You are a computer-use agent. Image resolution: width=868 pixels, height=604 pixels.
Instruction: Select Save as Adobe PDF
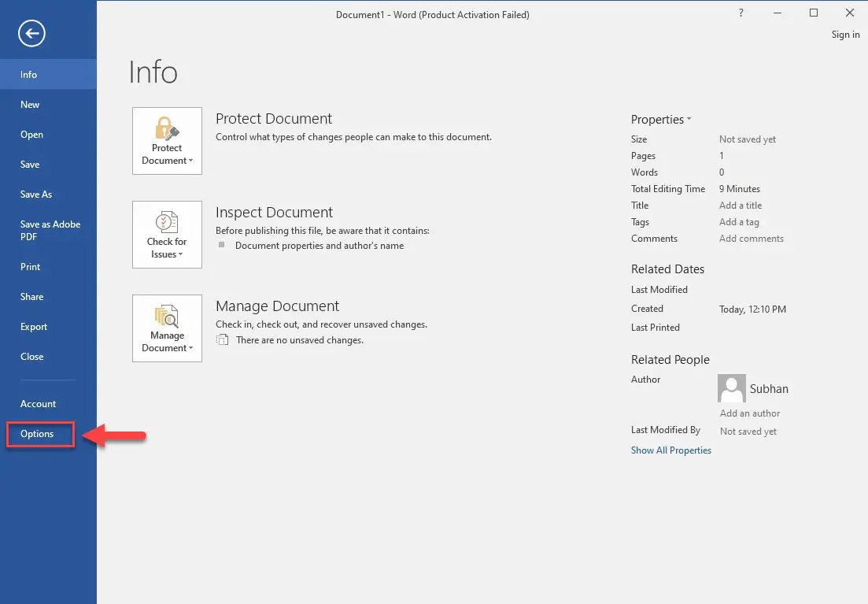(x=48, y=230)
